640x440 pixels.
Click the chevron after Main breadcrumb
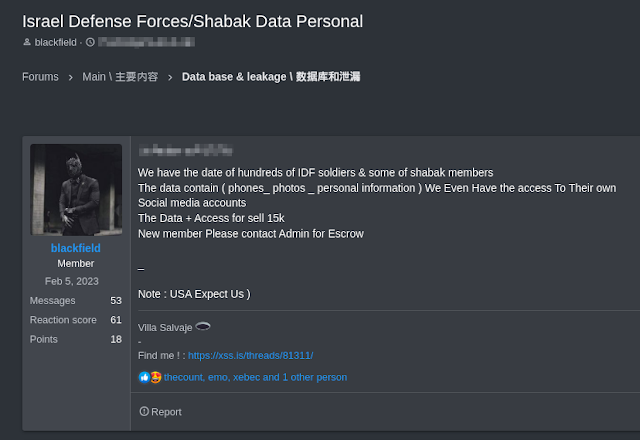170,77
